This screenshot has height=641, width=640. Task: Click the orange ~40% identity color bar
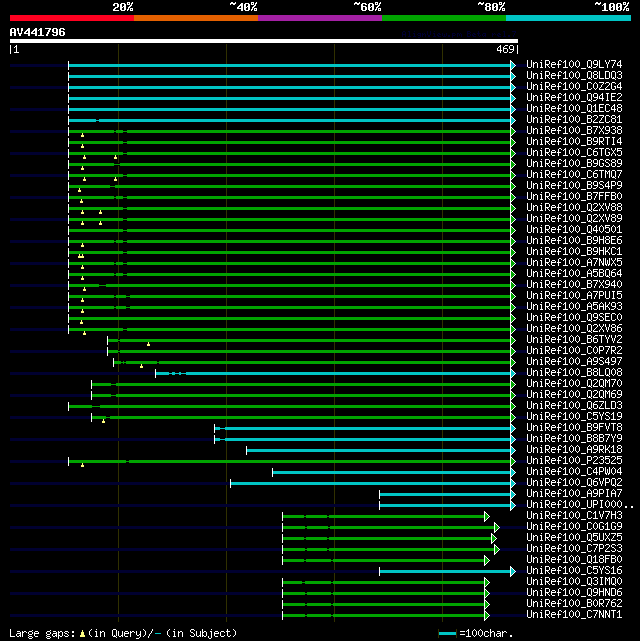point(196,18)
